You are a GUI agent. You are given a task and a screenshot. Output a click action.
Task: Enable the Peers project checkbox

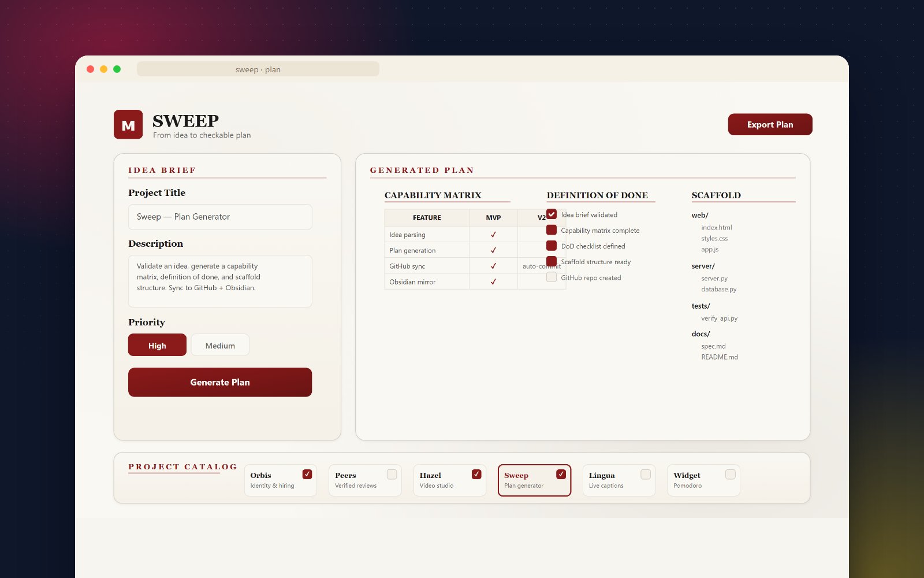click(x=392, y=474)
